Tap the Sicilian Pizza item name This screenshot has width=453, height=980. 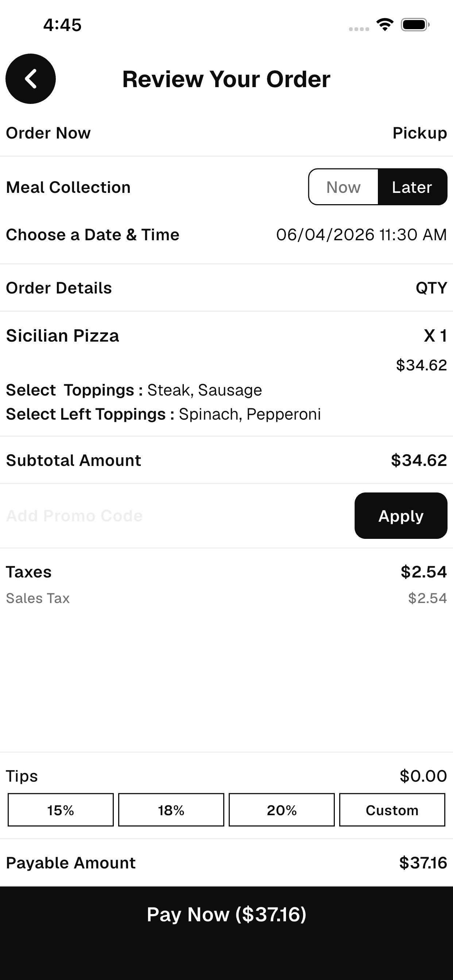point(62,336)
